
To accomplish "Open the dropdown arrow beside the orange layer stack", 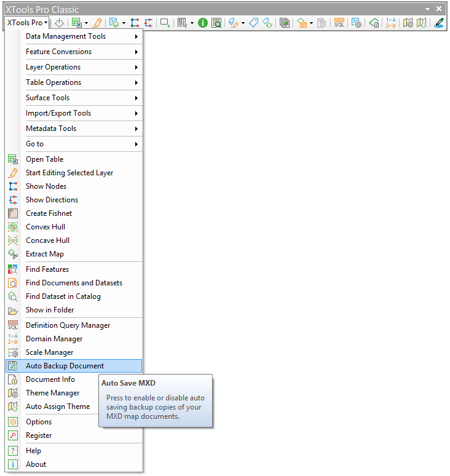I will tap(311, 23).
